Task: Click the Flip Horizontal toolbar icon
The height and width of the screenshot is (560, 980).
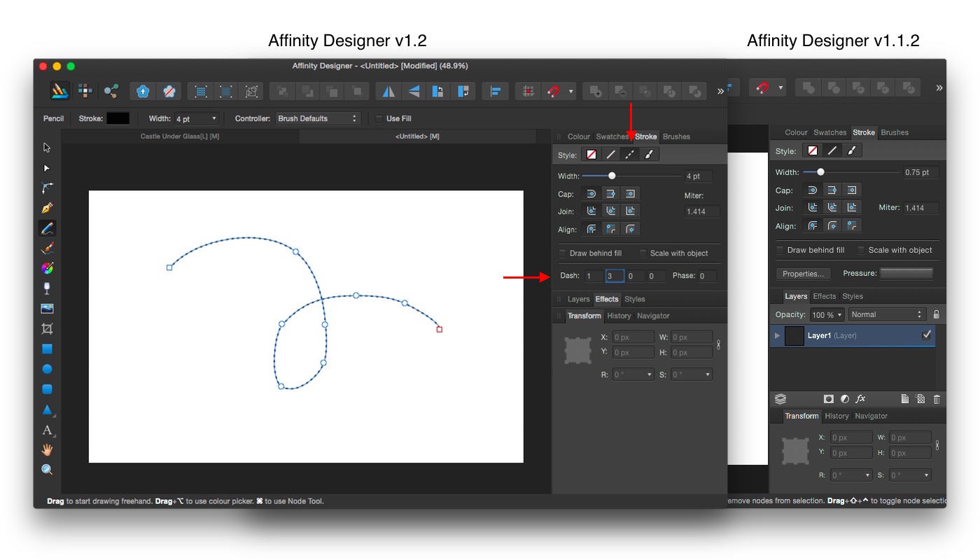Action: pyautogui.click(x=388, y=91)
